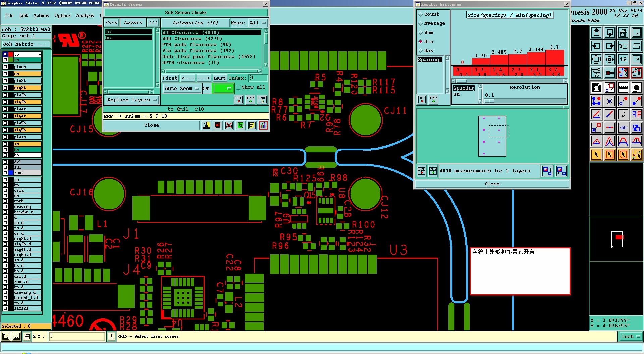Click categories list scroll down arrow
The height and width of the screenshot is (354, 644).
[x=266, y=65]
